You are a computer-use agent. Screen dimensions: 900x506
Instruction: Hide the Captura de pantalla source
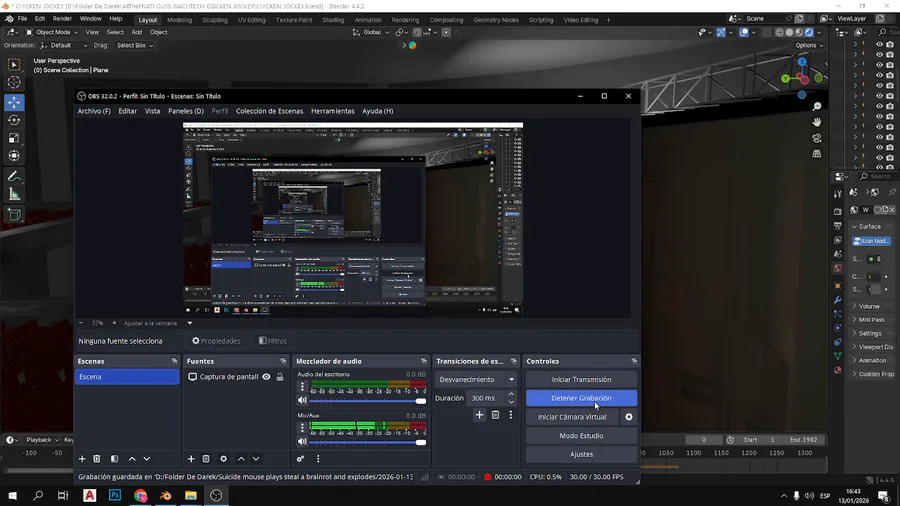[266, 377]
